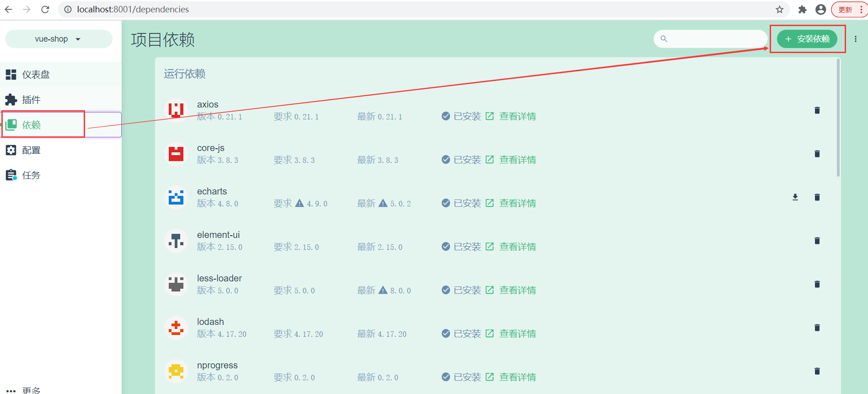Image resolution: width=868 pixels, height=394 pixels.
Task: Open the 插件 plugins menu item
Action: click(x=61, y=100)
